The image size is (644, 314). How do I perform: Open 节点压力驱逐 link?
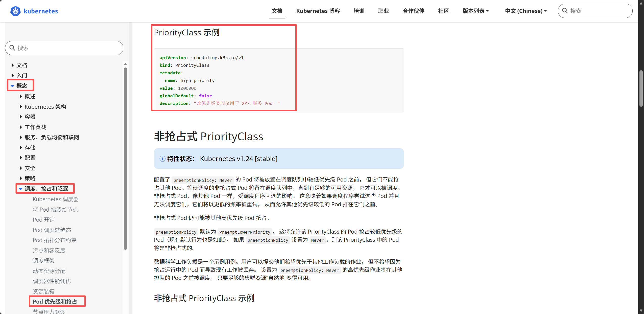(49, 311)
